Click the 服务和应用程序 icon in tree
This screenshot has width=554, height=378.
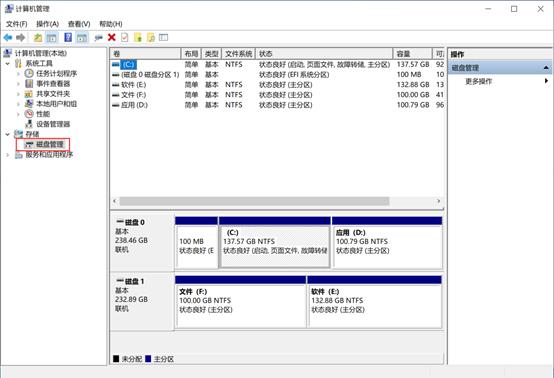18,155
